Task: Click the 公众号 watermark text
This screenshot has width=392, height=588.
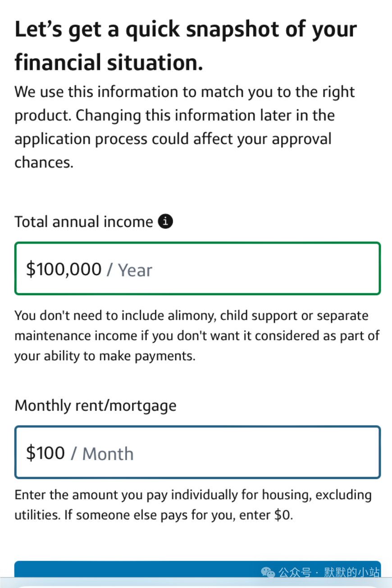Action: click(295, 573)
